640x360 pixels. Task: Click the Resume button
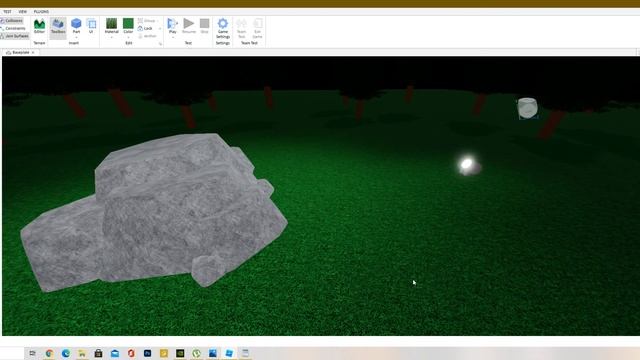click(x=189, y=25)
